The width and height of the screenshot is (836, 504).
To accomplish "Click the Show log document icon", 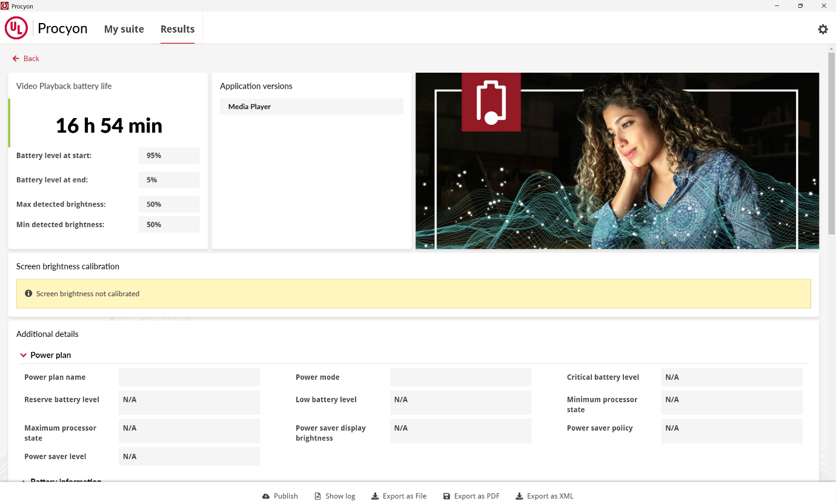I will (317, 496).
